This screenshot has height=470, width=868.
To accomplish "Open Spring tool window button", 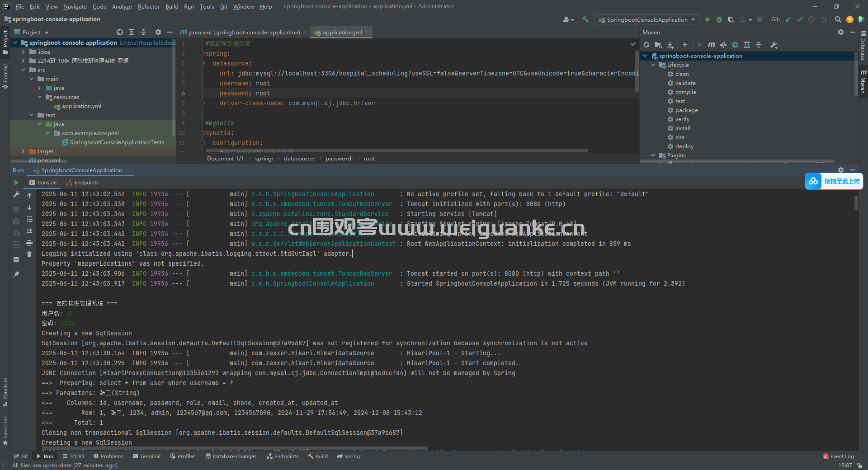I will 348,456.
